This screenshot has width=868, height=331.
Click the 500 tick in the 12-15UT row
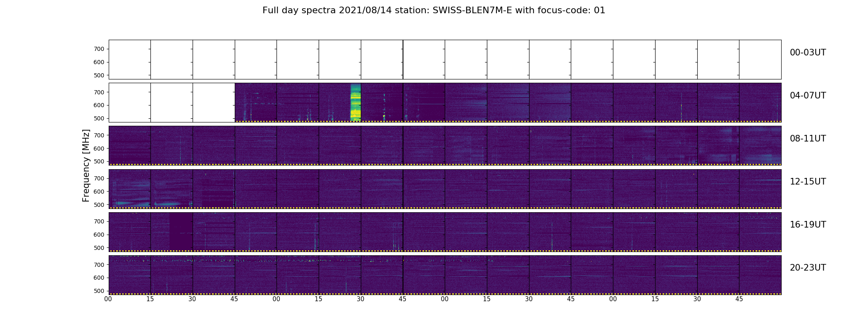point(99,205)
